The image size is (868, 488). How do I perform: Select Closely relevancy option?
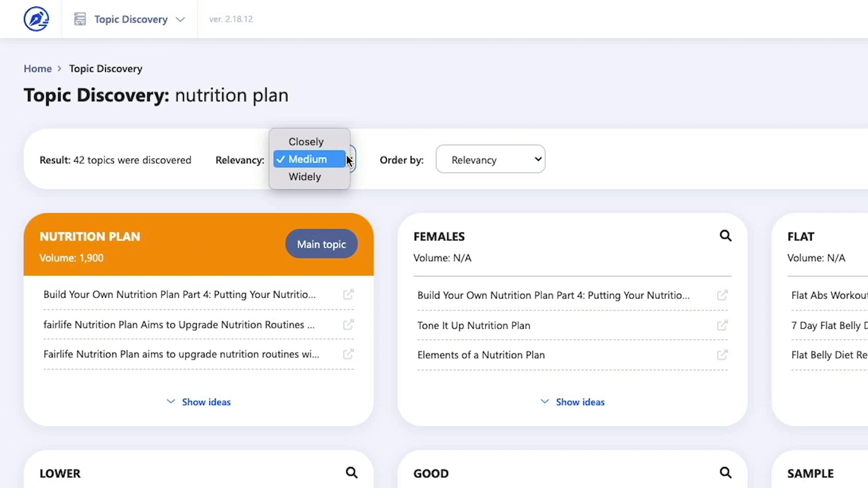tap(306, 142)
